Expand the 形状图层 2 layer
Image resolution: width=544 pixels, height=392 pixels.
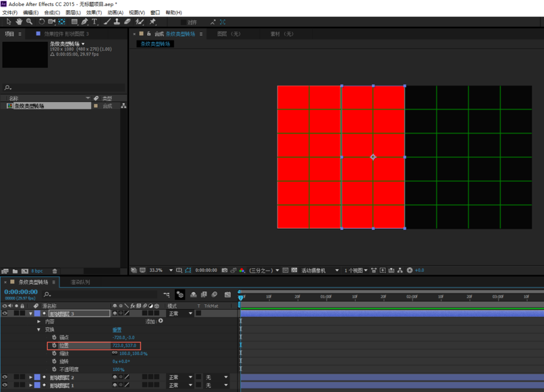coord(31,377)
